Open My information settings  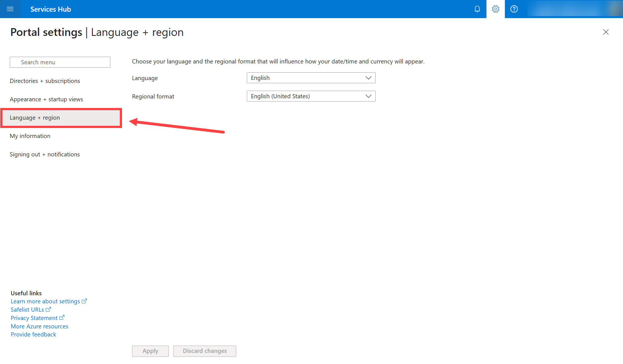(30, 136)
